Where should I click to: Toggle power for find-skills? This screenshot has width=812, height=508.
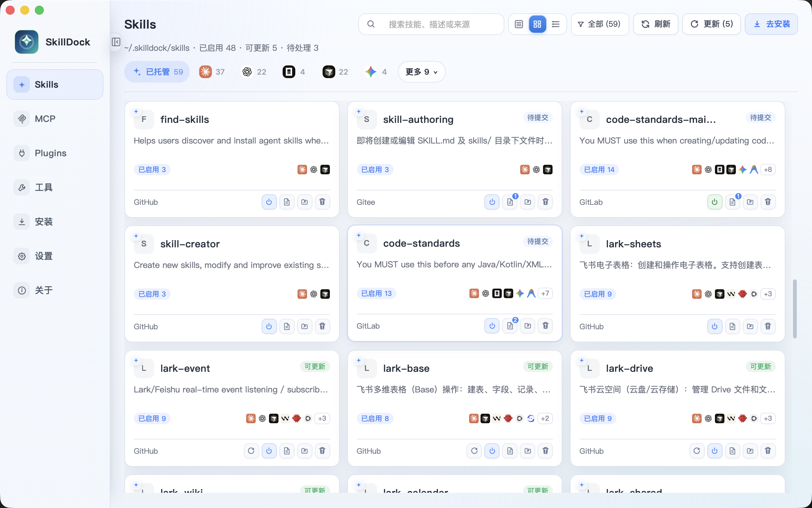click(x=269, y=202)
